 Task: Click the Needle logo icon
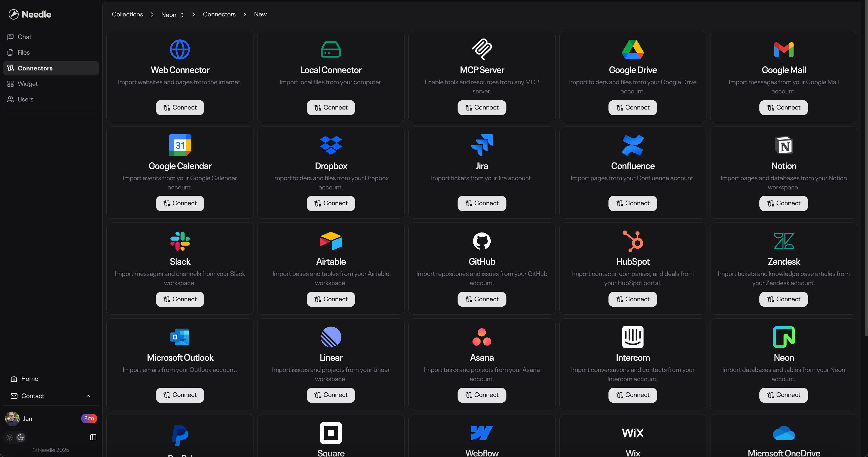(14, 14)
